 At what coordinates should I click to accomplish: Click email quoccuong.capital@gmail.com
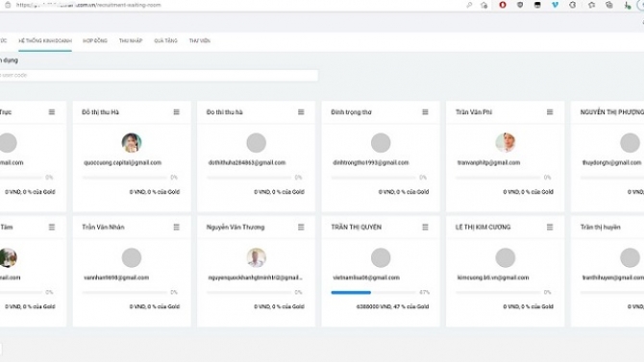(x=122, y=162)
